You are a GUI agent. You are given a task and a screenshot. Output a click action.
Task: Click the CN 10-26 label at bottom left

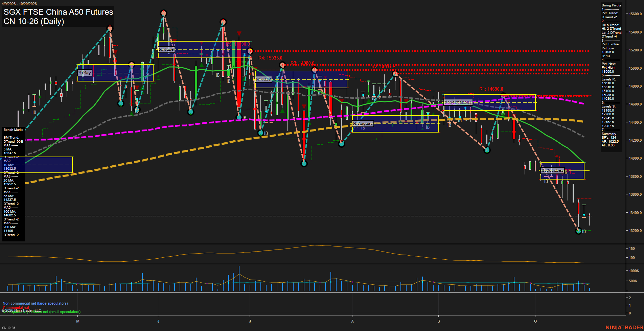pos(8,328)
